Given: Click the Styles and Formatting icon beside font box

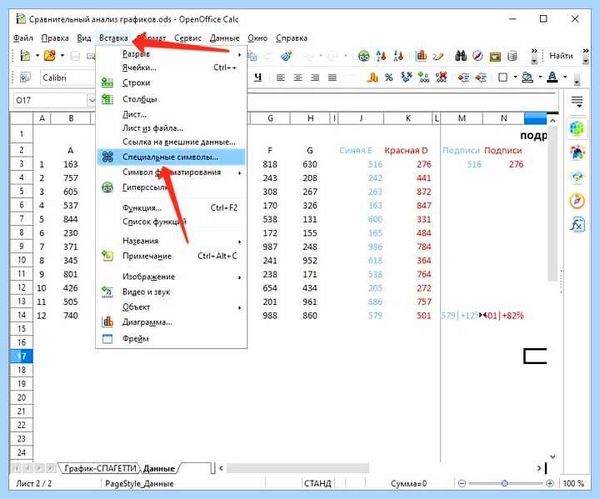Looking at the screenshot, I should pos(25,78).
